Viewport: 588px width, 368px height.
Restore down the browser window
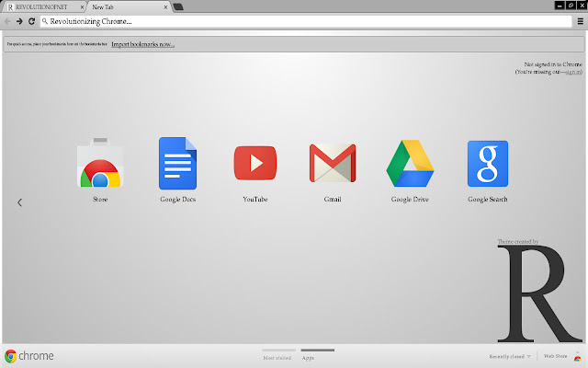[571, 6]
